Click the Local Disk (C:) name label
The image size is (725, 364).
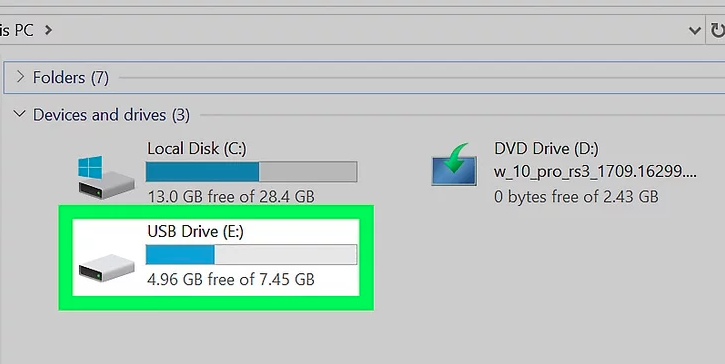(197, 148)
